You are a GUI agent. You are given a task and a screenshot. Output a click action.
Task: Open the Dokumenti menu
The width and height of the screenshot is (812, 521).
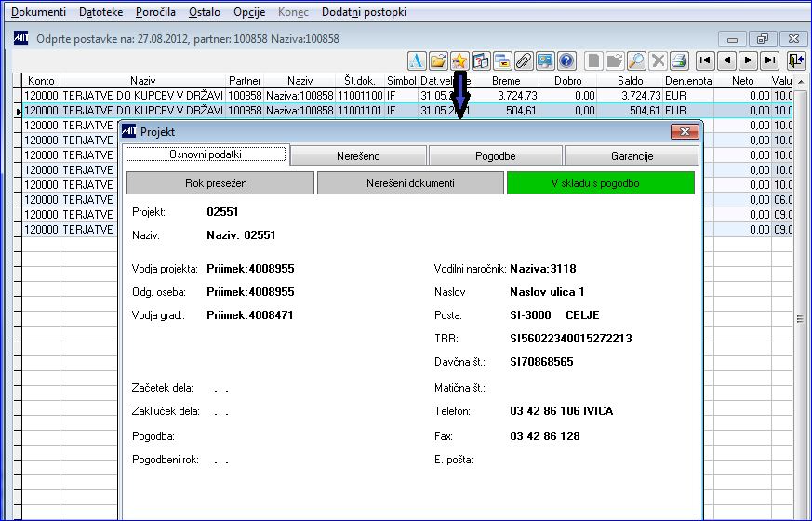[38, 12]
